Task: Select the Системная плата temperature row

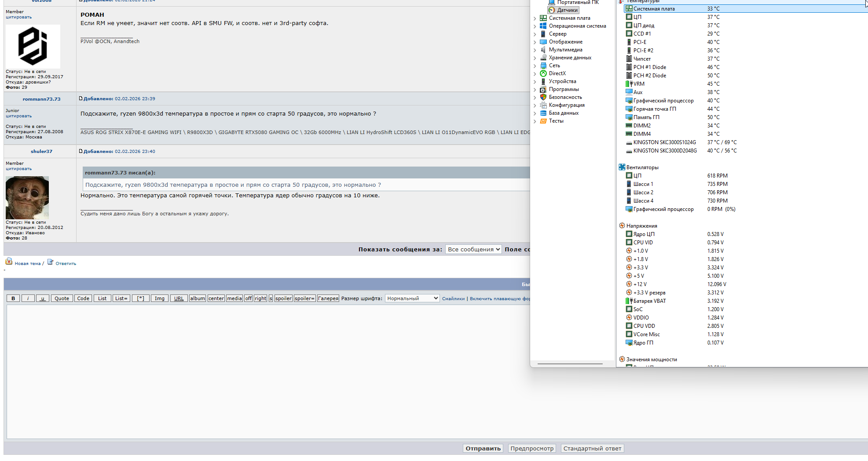Action: tap(745, 9)
